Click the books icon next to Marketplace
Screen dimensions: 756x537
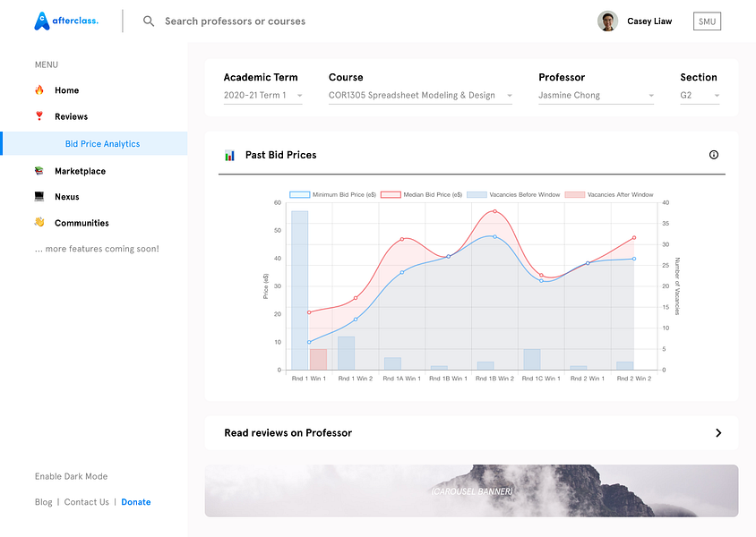[x=39, y=170]
